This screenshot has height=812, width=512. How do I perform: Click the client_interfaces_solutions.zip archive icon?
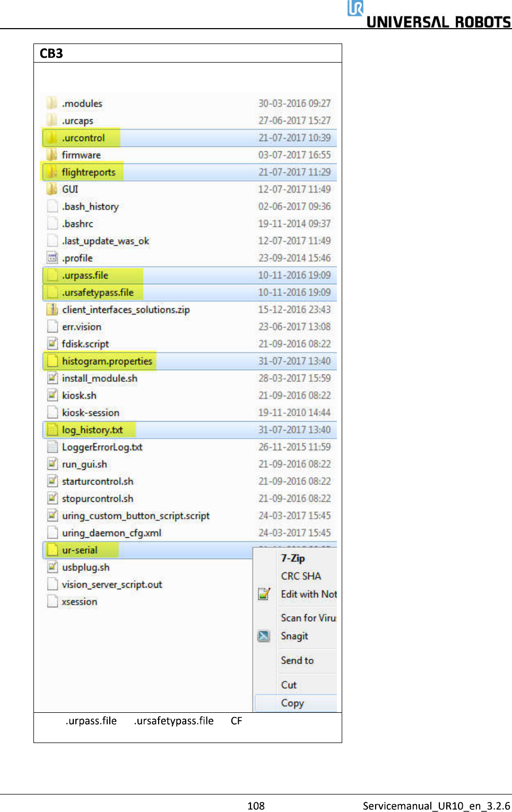[x=52, y=309]
